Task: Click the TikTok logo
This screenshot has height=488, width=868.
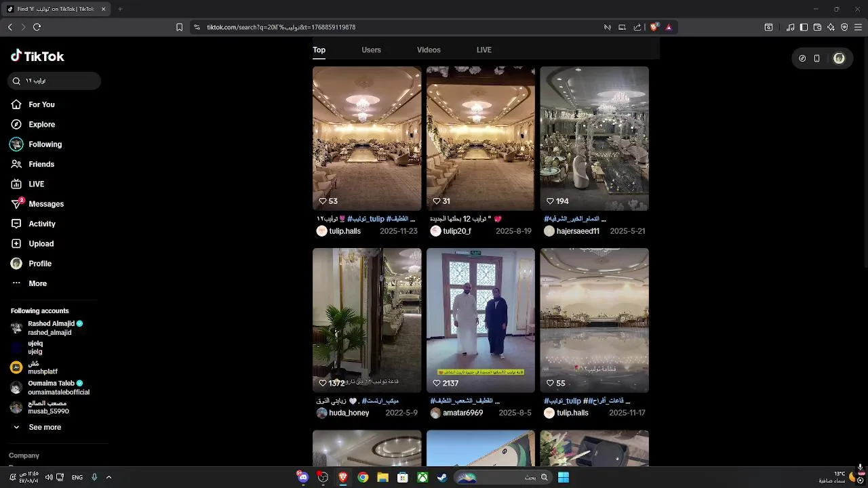Action: [37, 56]
